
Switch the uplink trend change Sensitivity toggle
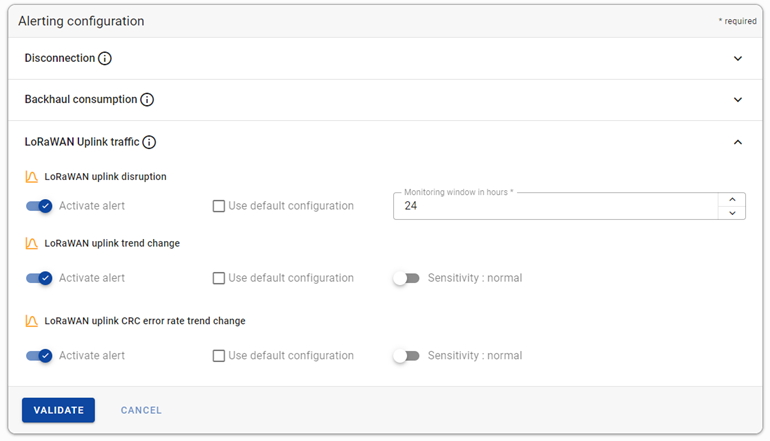click(x=406, y=278)
